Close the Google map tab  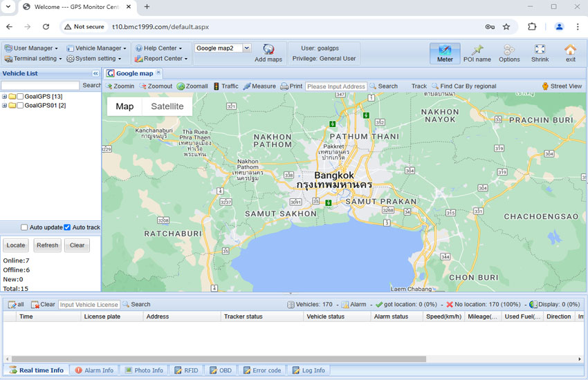[158, 73]
